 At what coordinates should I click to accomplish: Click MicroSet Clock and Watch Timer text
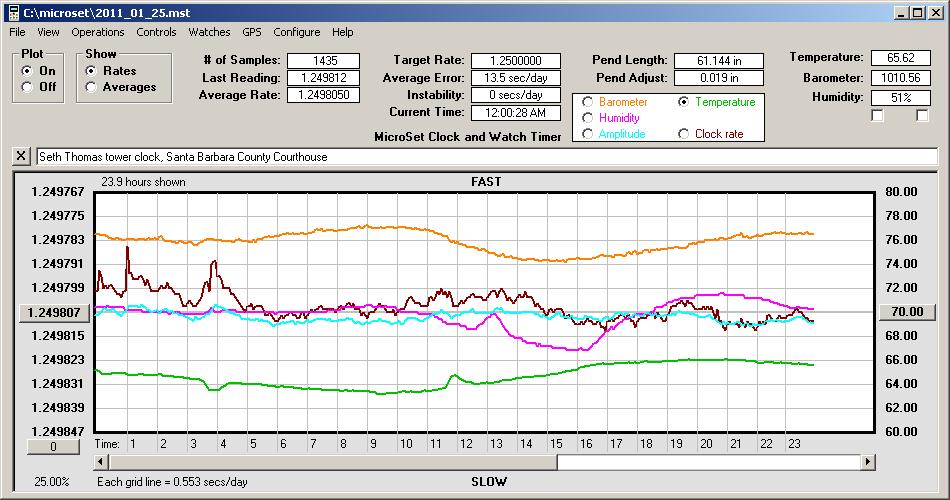[468, 137]
